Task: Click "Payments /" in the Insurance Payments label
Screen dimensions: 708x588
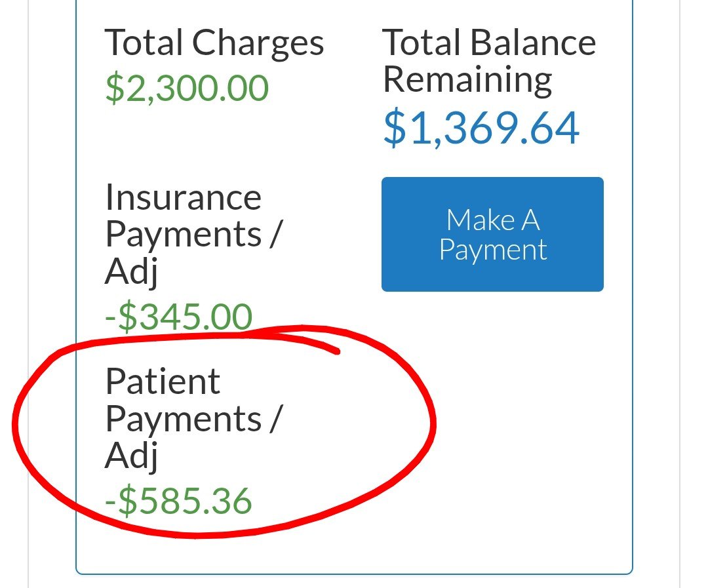Action: [x=193, y=234]
